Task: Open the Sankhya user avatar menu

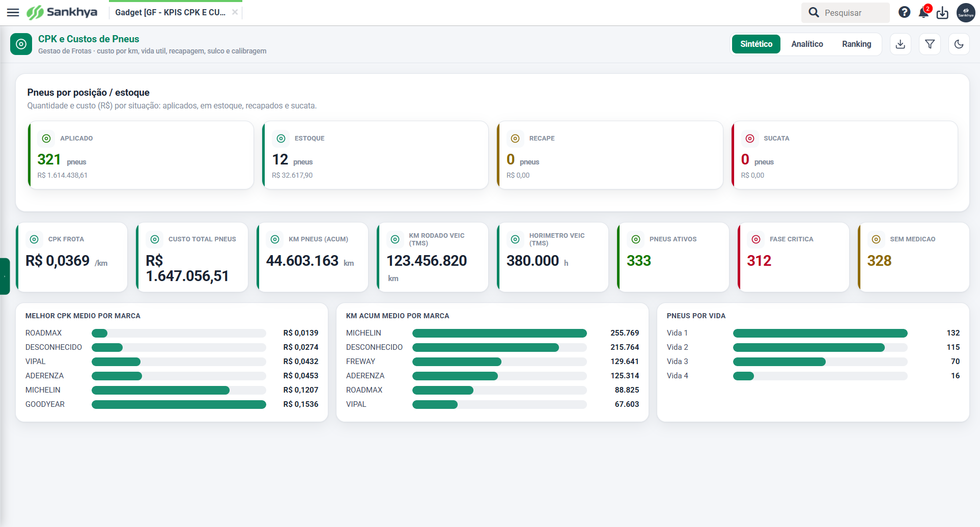Action: (x=966, y=13)
